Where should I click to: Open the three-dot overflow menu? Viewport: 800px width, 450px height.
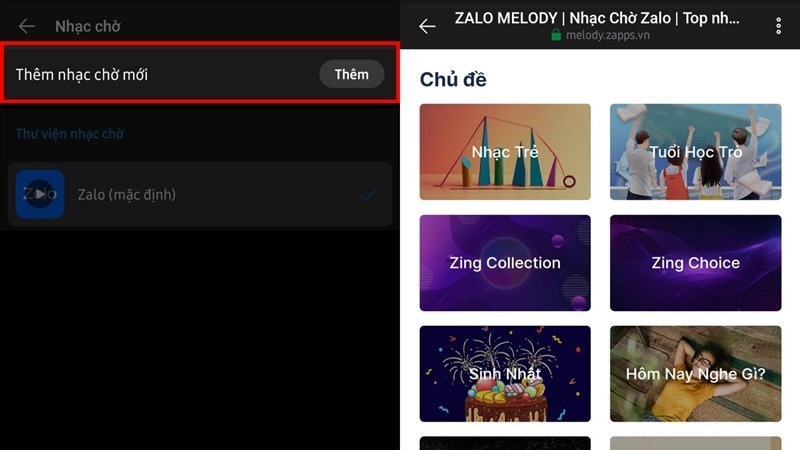click(779, 26)
